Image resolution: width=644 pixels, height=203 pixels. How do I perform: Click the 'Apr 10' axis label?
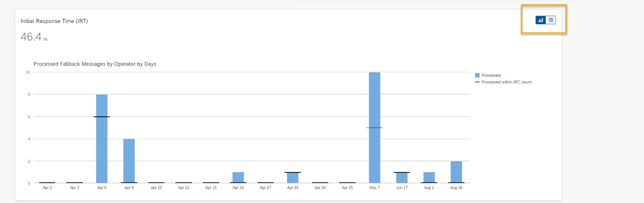pos(157,188)
